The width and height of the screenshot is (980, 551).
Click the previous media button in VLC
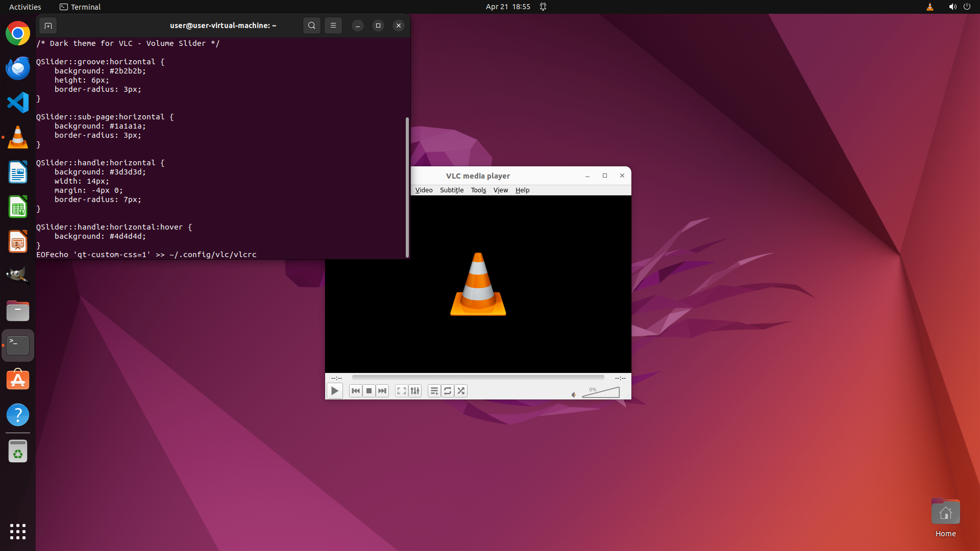pyautogui.click(x=356, y=391)
